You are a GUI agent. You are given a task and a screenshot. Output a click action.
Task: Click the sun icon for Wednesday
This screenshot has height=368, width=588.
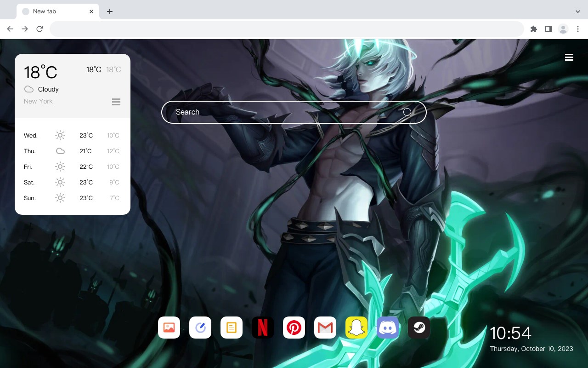[x=60, y=135]
